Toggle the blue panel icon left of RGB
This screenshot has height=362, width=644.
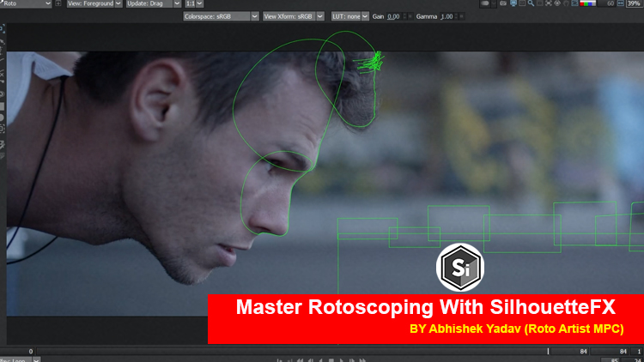[574, 3]
